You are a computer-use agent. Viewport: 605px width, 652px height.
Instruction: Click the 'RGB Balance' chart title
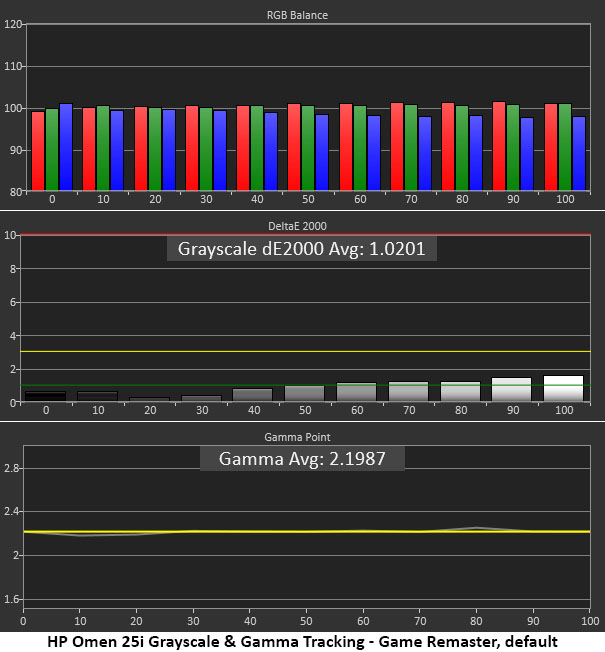pyautogui.click(x=297, y=15)
